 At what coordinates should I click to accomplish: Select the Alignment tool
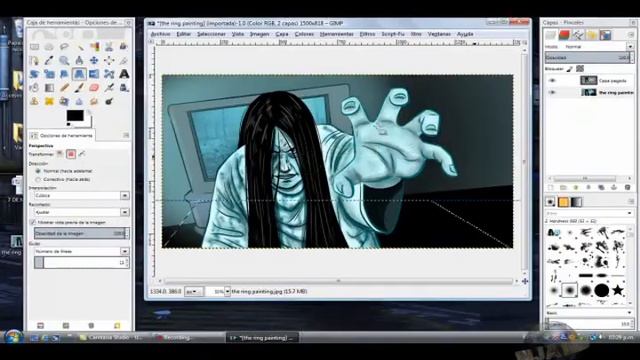pyautogui.click(x=109, y=61)
